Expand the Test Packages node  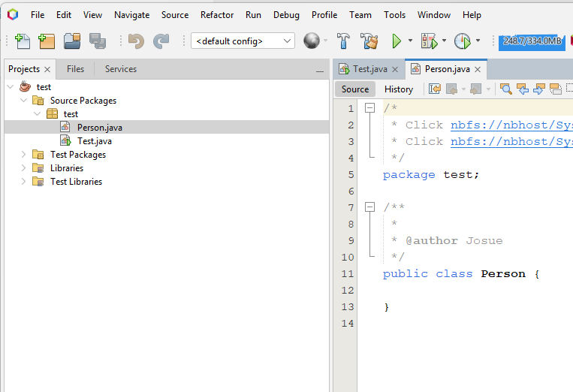pos(23,155)
